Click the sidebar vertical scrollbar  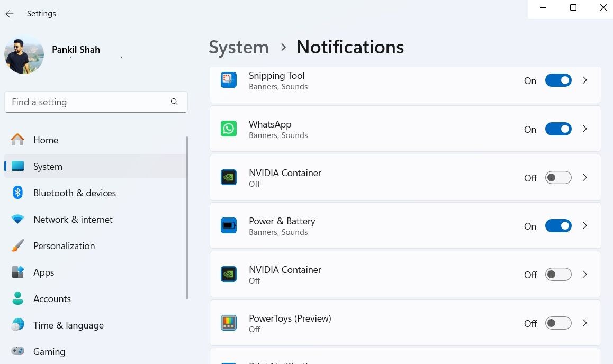[x=187, y=218]
